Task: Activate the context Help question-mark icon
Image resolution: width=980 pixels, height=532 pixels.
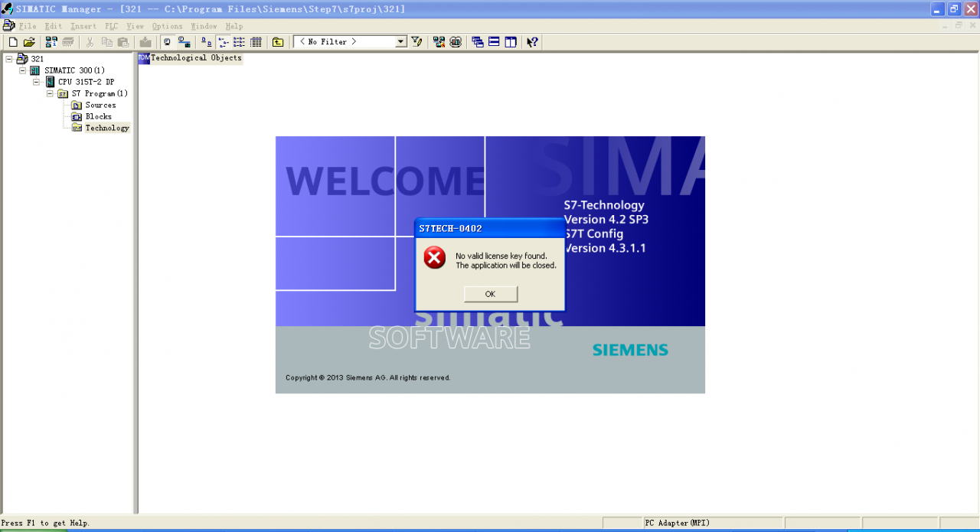Action: [533, 42]
